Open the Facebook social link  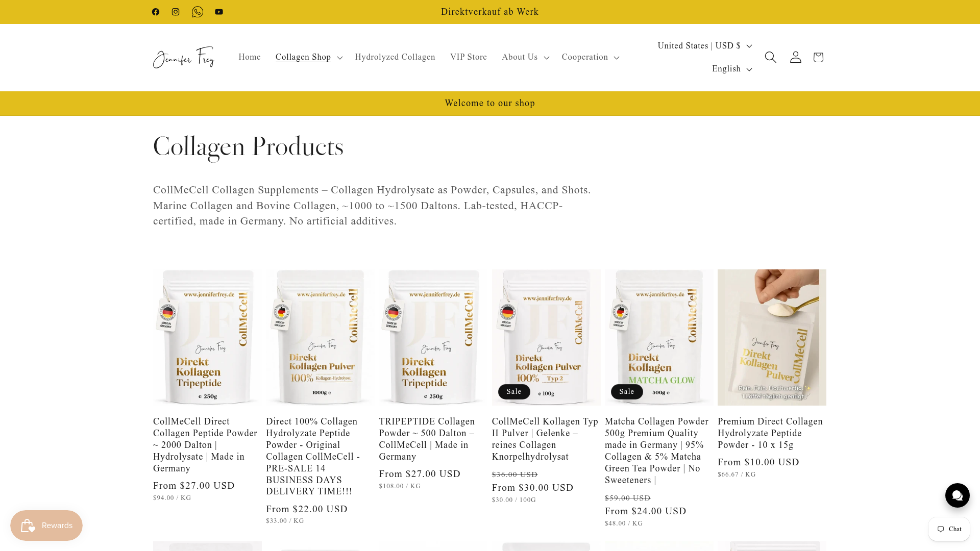(156, 12)
